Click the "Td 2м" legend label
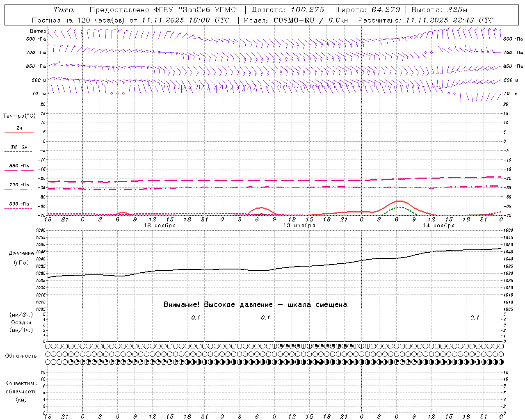 tap(19, 146)
